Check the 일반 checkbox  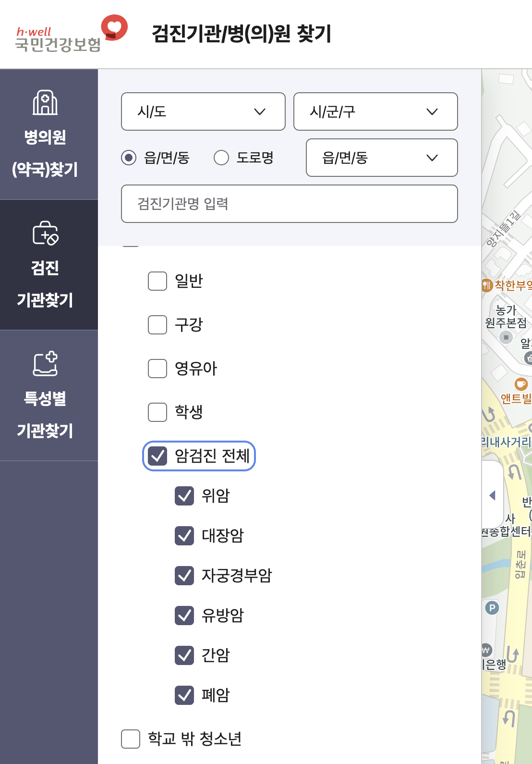click(157, 281)
